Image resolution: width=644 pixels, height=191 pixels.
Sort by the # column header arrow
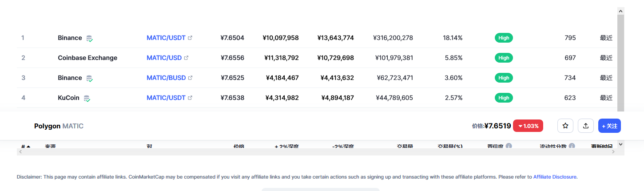(x=28, y=146)
